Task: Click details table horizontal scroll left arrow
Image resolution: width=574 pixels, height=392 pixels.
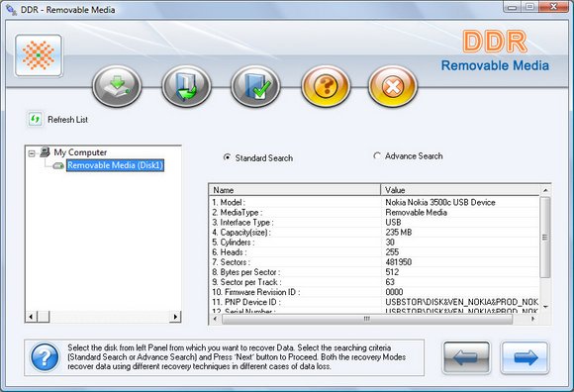Action: click(215, 319)
